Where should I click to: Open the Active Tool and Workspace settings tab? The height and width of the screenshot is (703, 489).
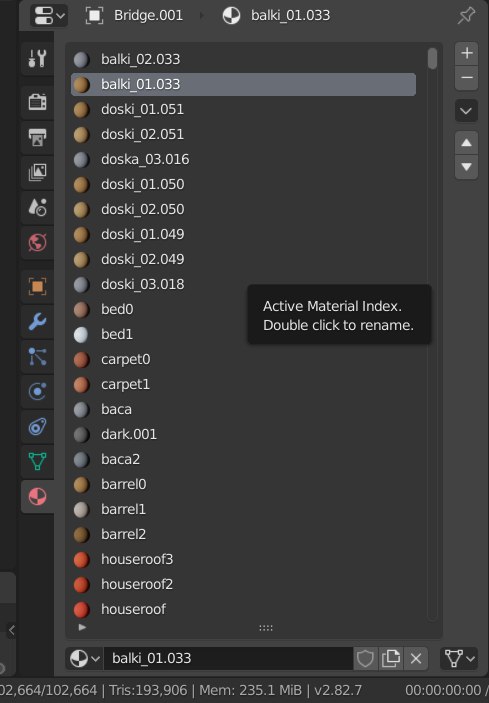tap(37, 58)
